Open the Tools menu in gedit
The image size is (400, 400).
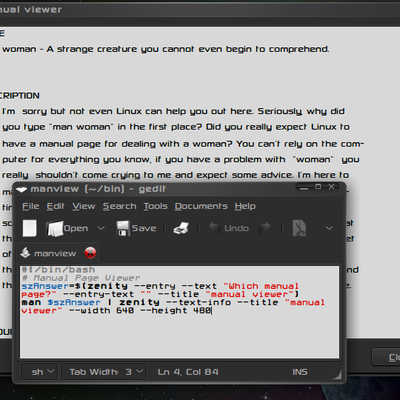click(155, 206)
